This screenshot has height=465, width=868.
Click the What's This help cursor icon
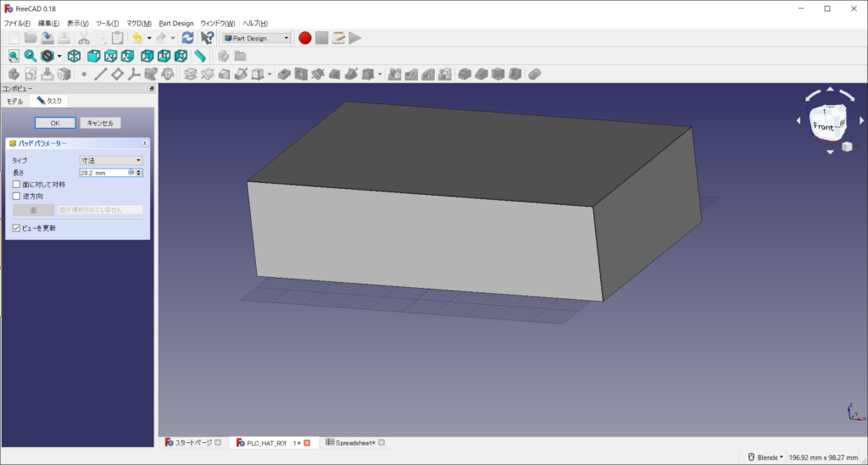click(207, 38)
